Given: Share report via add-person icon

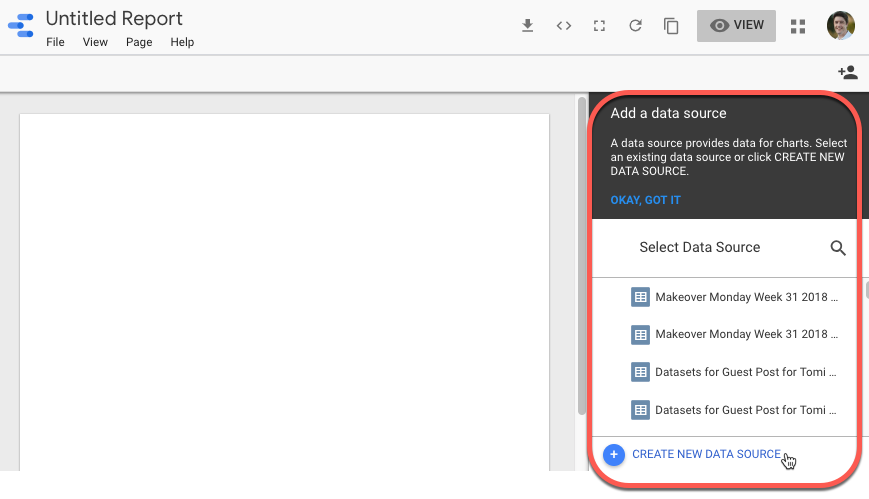Looking at the screenshot, I should click(848, 72).
